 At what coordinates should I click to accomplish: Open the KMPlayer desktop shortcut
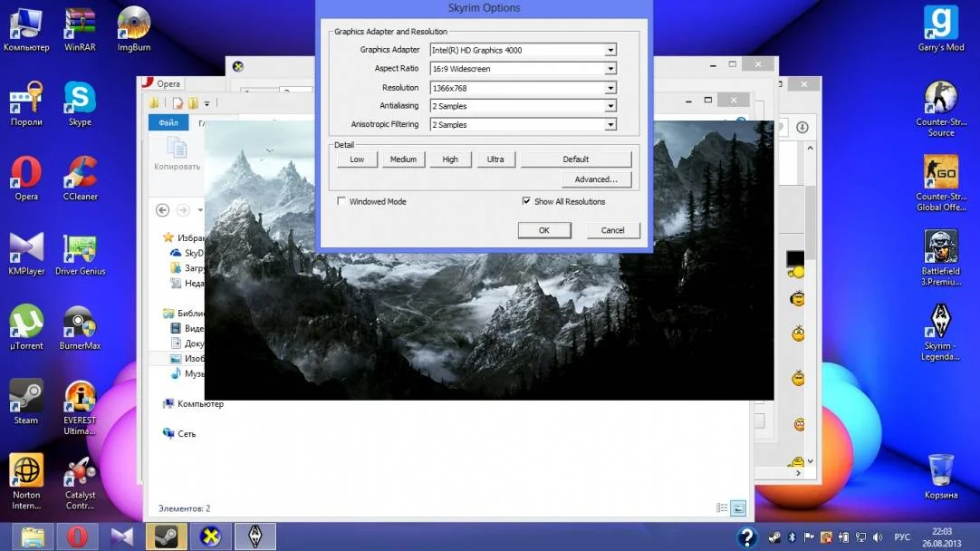(x=26, y=253)
